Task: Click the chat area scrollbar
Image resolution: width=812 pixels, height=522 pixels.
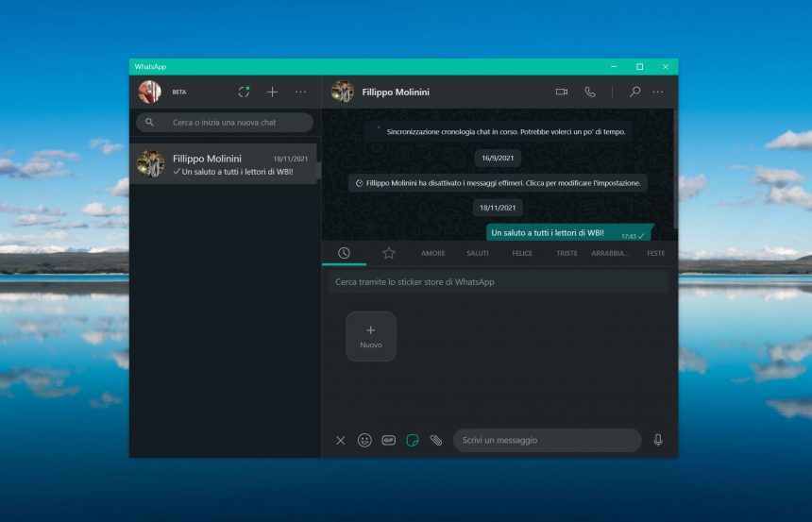Action: tap(675, 171)
